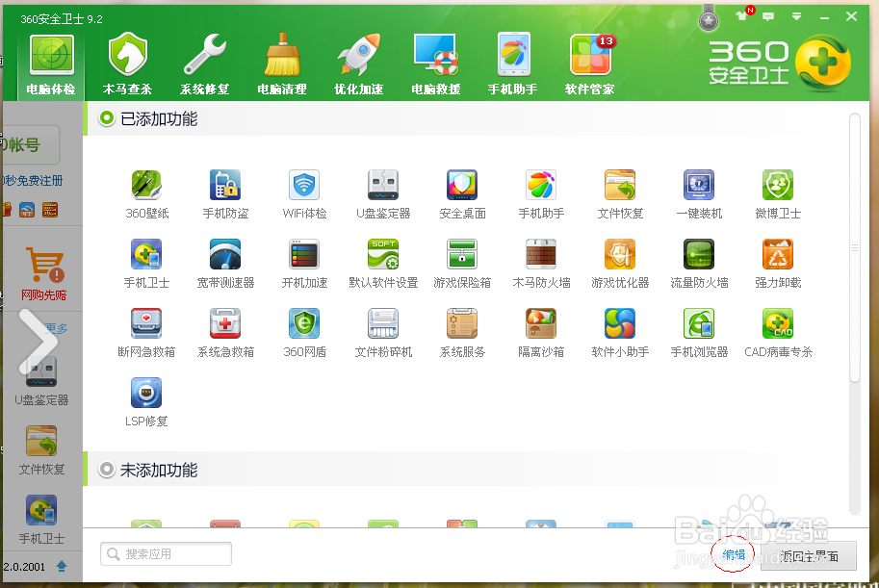Viewport: 879px width, 588px height.
Task: Open 软件管家 with the 13 badge
Action: point(590,60)
